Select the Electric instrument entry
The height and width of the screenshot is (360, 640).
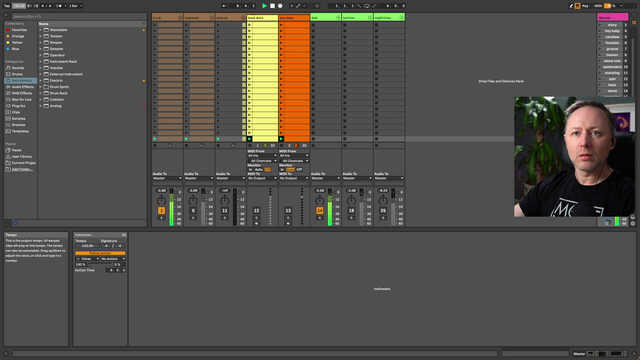(x=56, y=80)
